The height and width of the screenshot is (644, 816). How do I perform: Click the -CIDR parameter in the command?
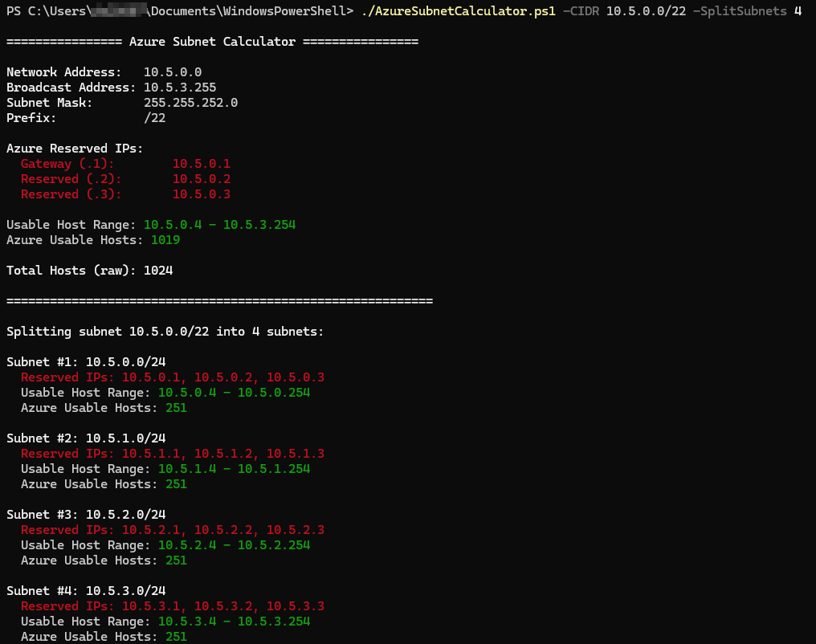coord(581,11)
